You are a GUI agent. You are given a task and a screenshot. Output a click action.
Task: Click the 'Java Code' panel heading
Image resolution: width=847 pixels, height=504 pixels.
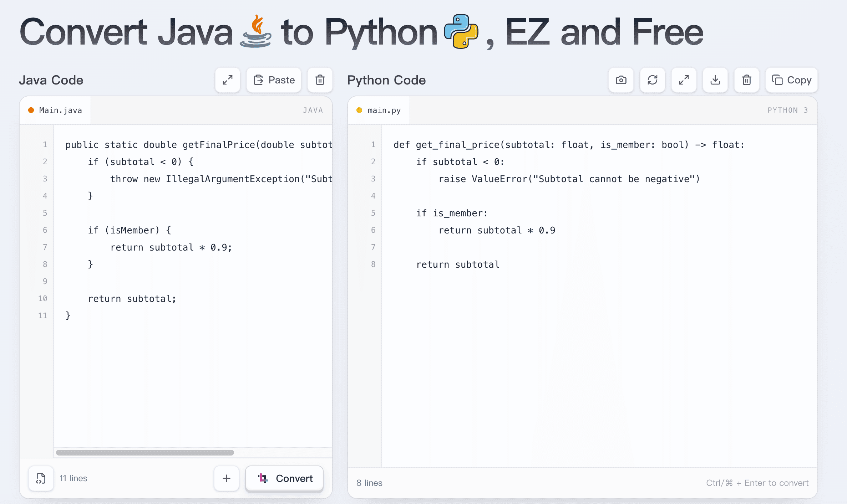coord(51,80)
